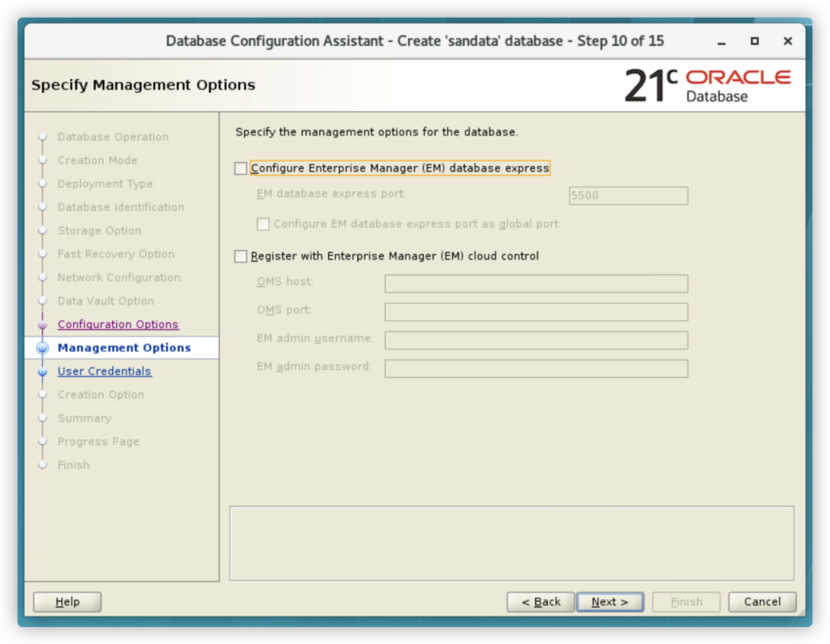This screenshot has height=644, width=830.
Task: Click Storage Option step label
Action: (99, 231)
